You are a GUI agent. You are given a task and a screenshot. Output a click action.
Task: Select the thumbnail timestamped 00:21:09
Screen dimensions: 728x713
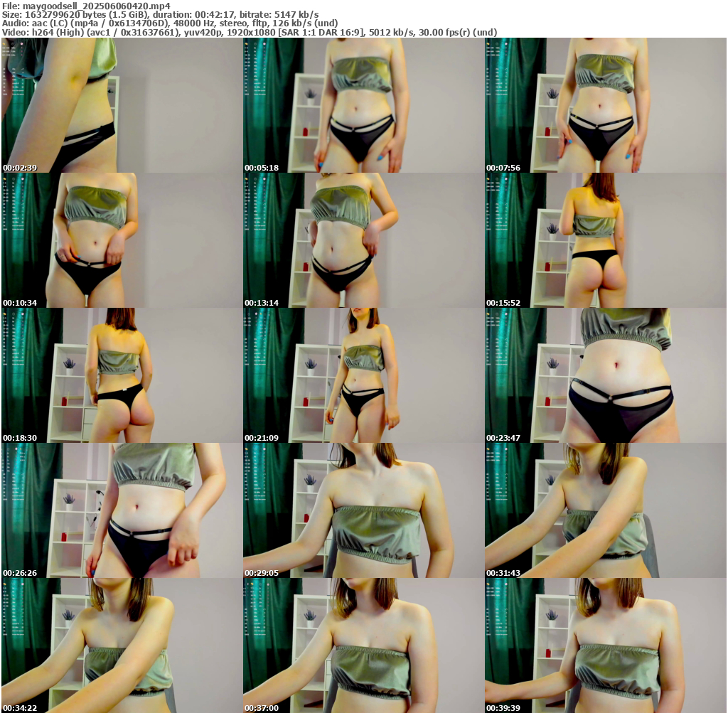pos(363,375)
